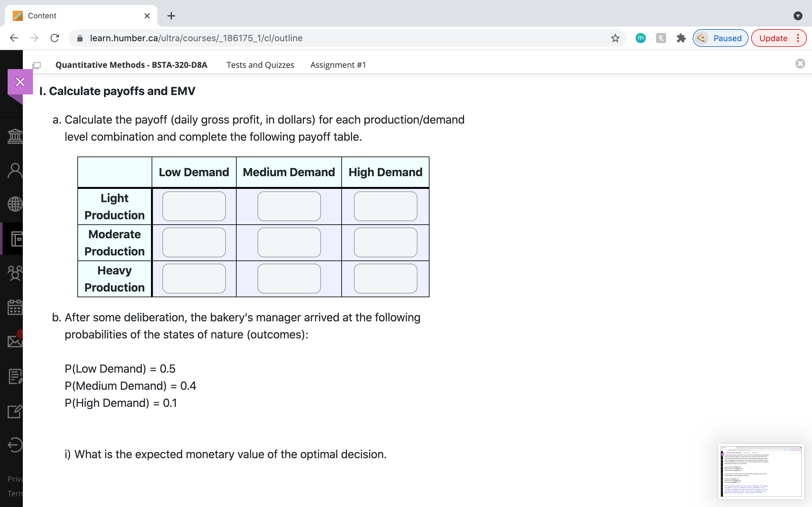Open the messages envelope icon
Screen dimensions: 812x507
[15, 341]
